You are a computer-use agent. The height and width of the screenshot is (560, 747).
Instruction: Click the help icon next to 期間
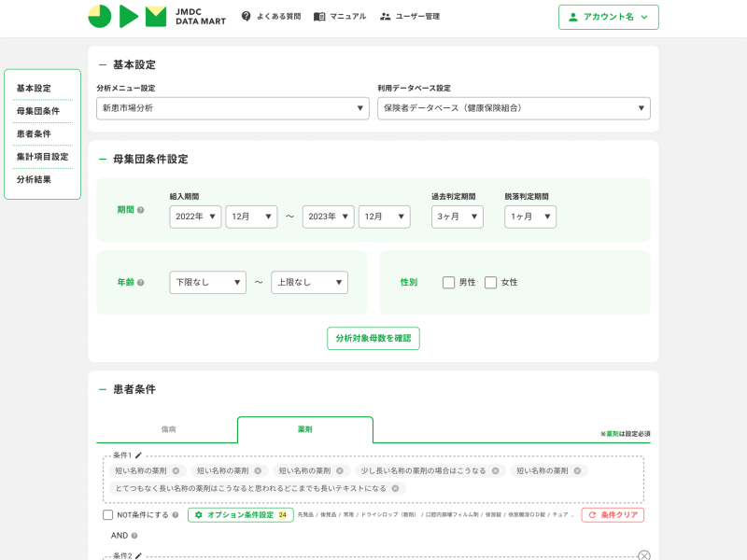[x=141, y=210]
